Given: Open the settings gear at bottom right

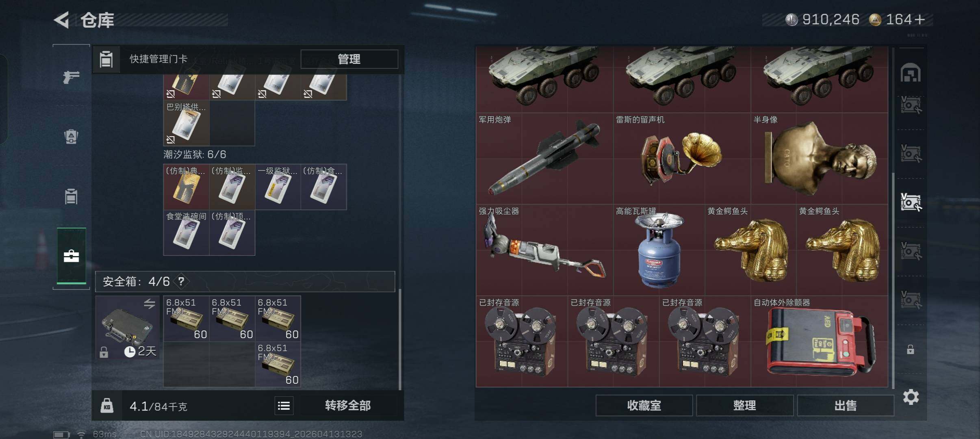Looking at the screenshot, I should click(911, 397).
